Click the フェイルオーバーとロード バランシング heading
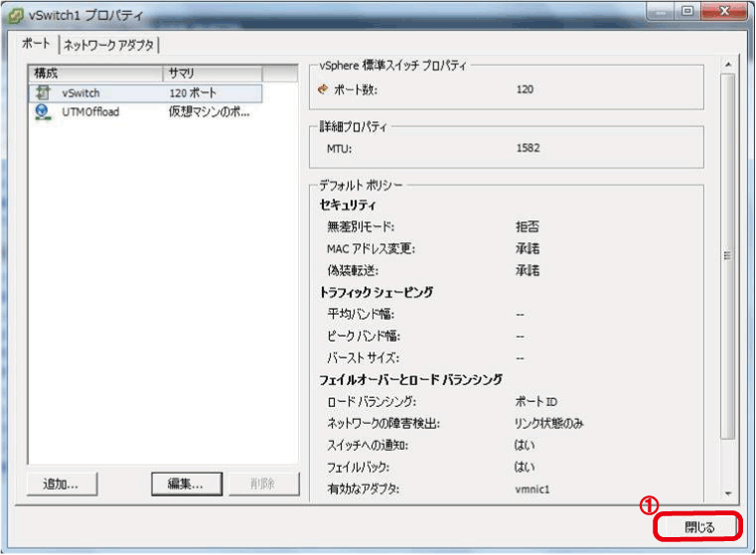756x555 pixels. coord(411,379)
